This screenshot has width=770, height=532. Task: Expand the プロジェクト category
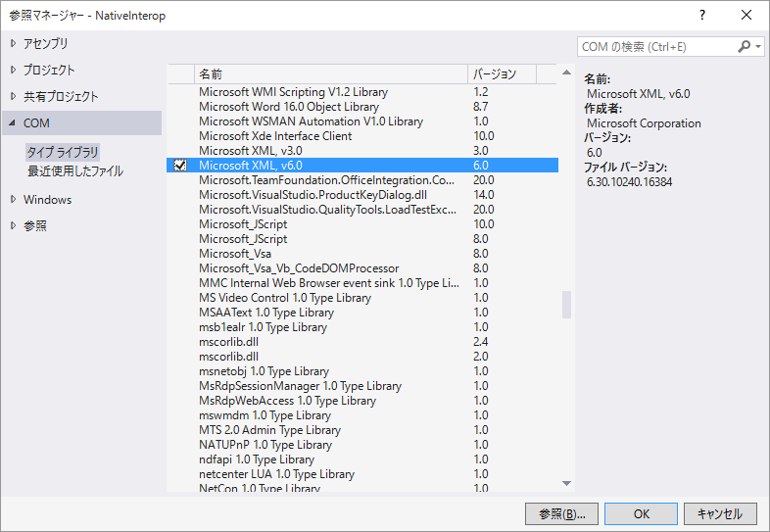click(x=14, y=70)
